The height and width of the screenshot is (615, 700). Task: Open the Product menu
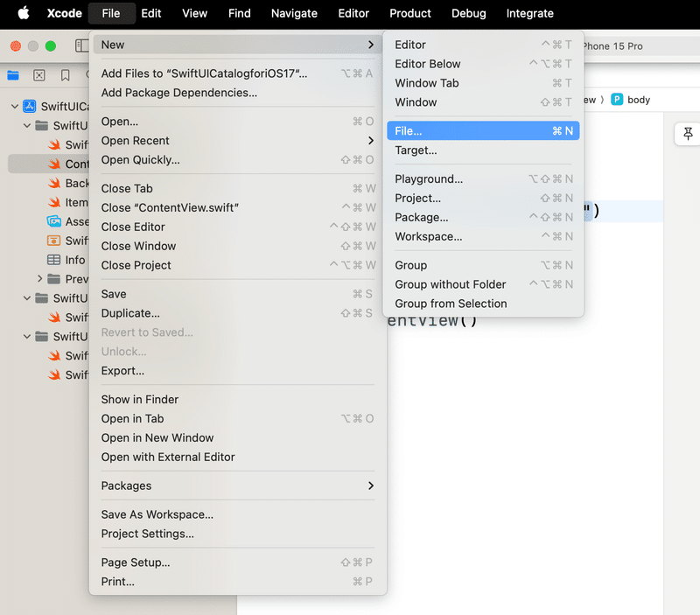(410, 13)
